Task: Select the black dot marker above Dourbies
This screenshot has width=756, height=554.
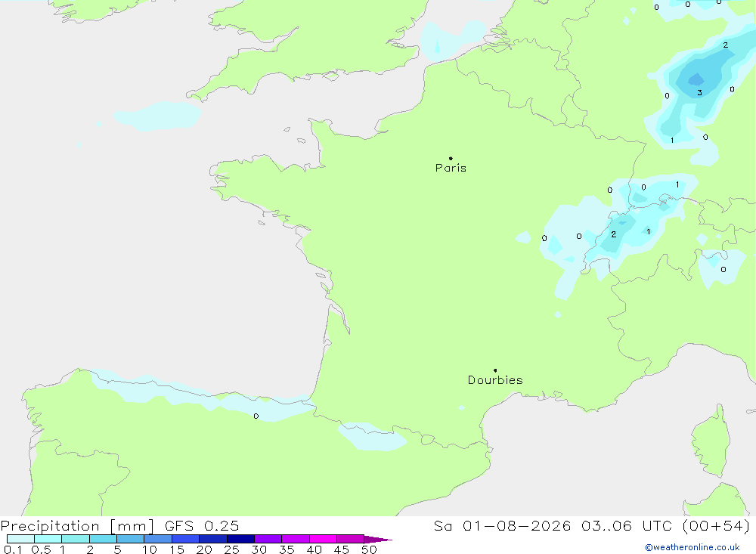Action: (x=495, y=370)
